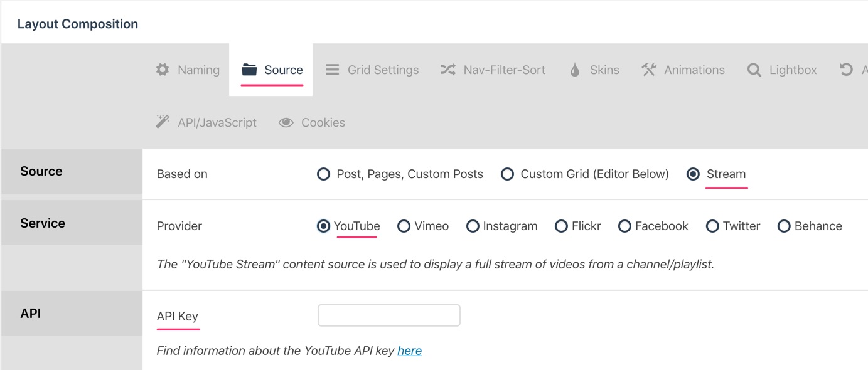Open the Grid Settings tab
868x370 pixels.
(x=372, y=70)
